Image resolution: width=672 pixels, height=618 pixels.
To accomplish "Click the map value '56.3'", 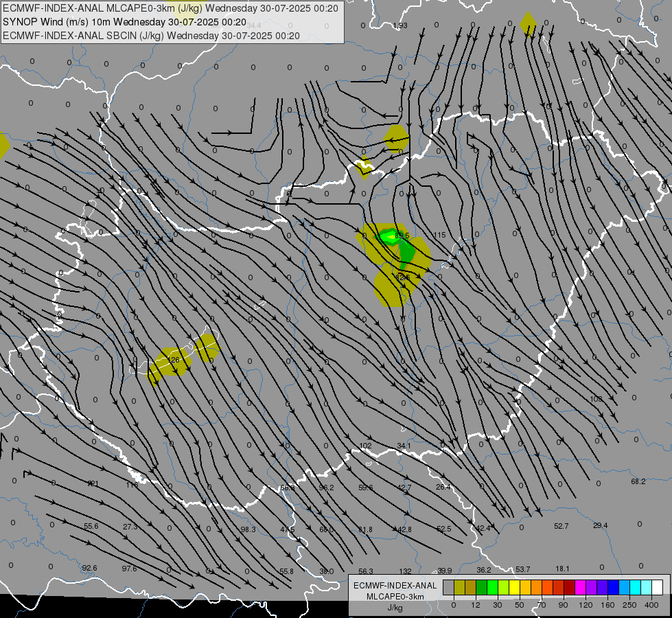I will 366,571.
